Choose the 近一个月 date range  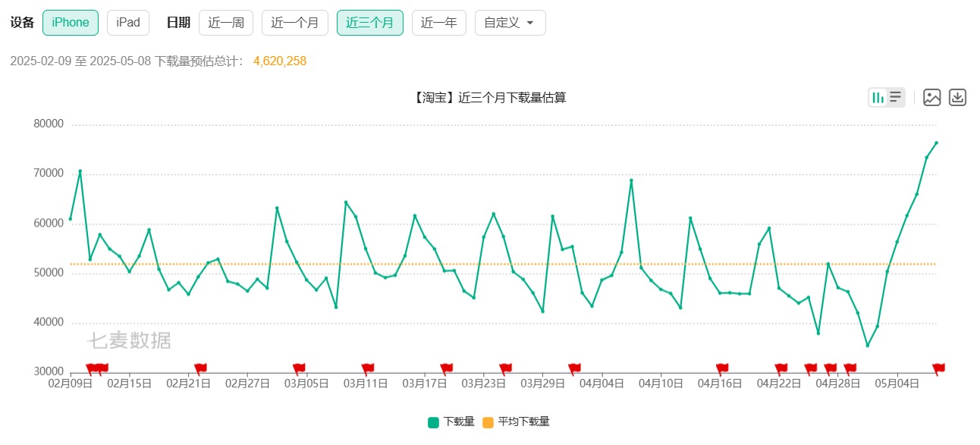point(295,23)
